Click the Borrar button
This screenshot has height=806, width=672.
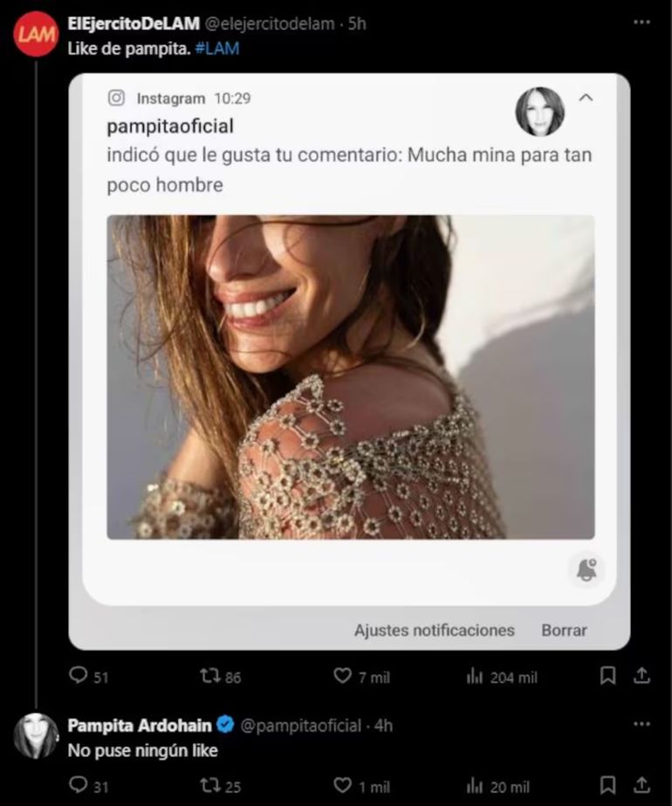(x=565, y=629)
